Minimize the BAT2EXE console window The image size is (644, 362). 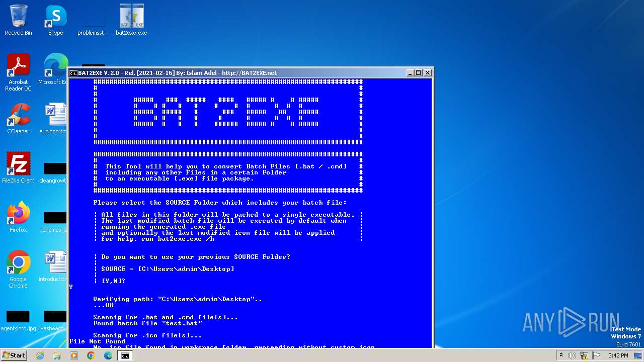coord(410,73)
